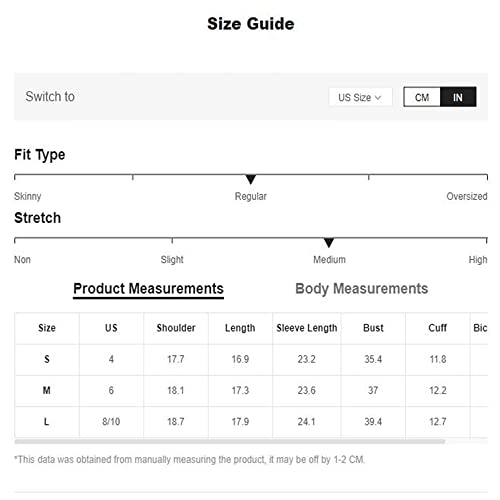Screen dimensions: 500x500
Task: Switch to Product Measurements tab
Action: (x=148, y=289)
